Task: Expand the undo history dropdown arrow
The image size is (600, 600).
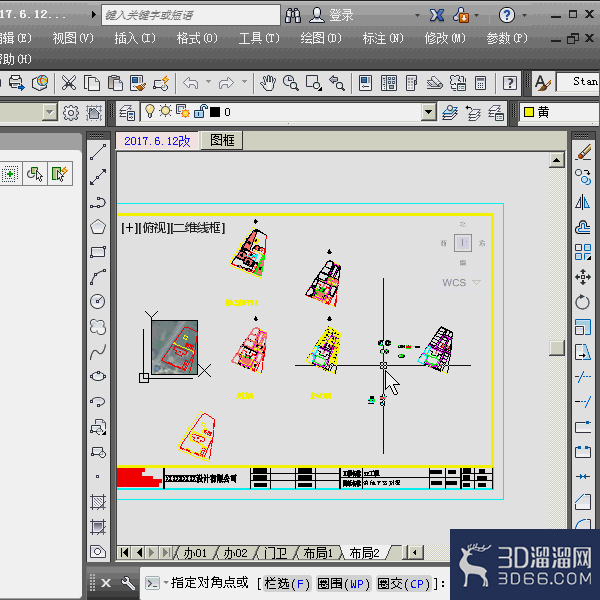Action: [208, 82]
